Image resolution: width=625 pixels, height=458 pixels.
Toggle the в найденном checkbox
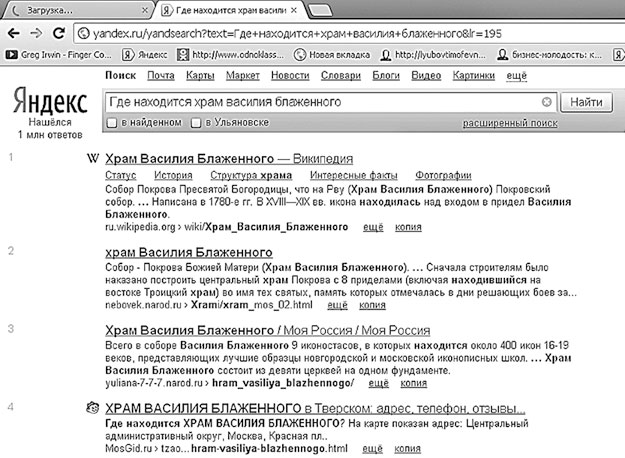click(112, 123)
